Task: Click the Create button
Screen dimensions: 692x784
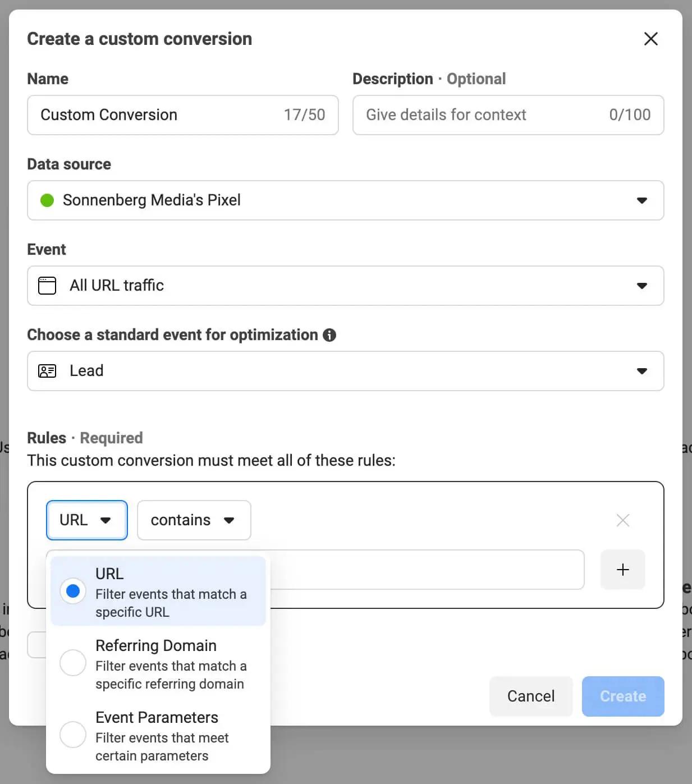Action: (x=623, y=696)
